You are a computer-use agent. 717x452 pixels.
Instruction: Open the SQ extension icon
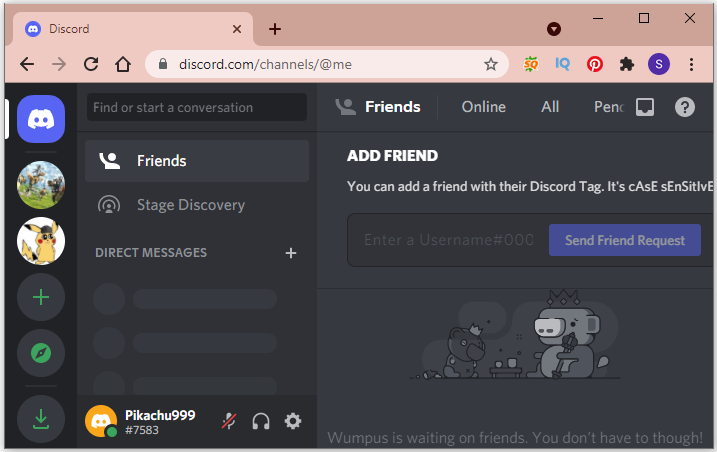point(530,64)
